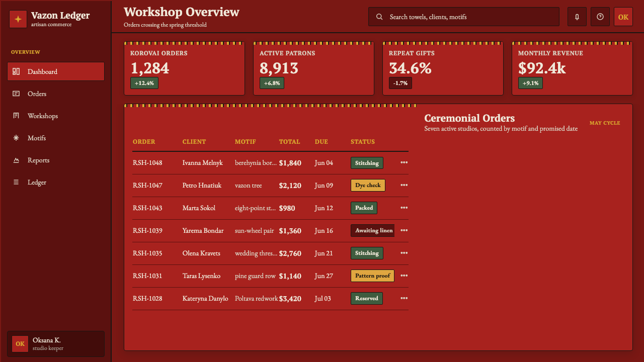Open the help question-mark button
The image size is (644, 362).
600,17
